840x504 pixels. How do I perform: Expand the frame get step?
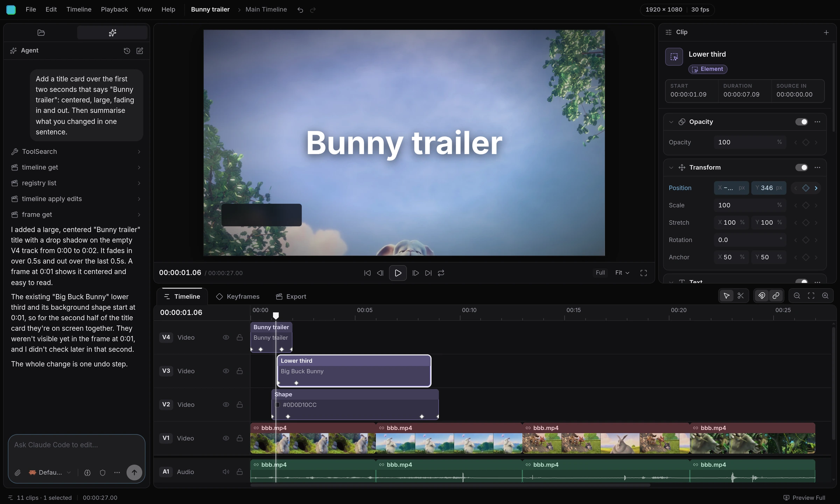click(76, 215)
